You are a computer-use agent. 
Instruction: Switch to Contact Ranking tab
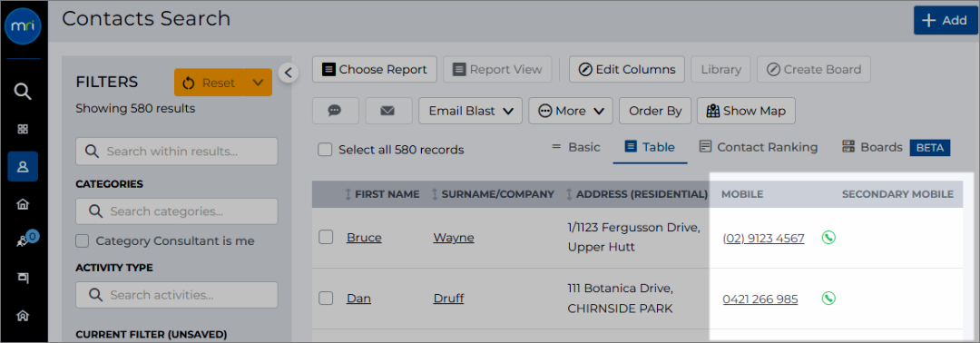point(758,147)
